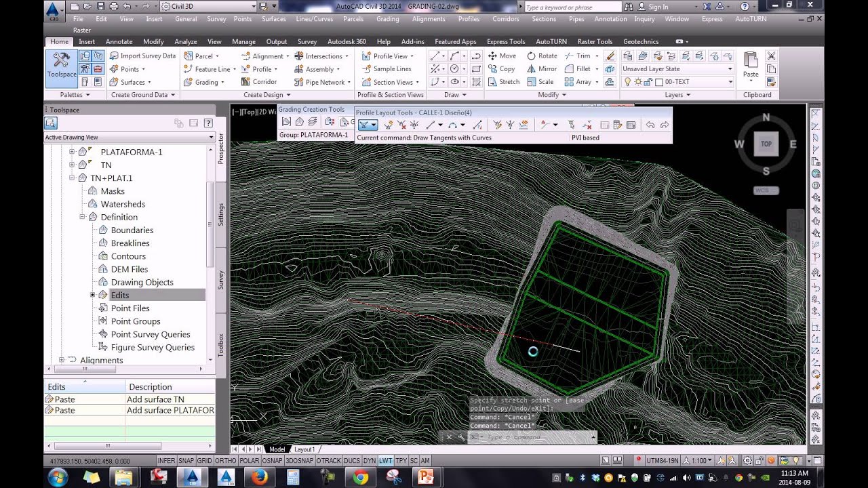Toggle OTRACK in status bar
Image resolution: width=868 pixels, height=488 pixels.
pyautogui.click(x=328, y=460)
